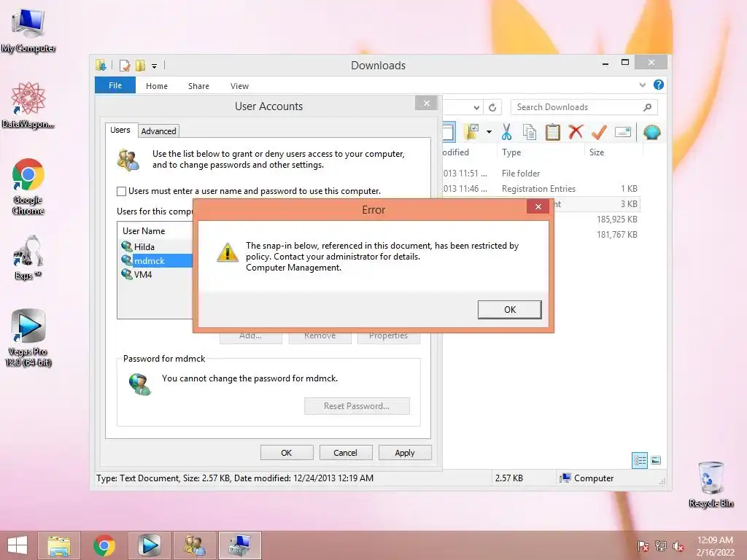Refresh the Downloads folder
This screenshot has height=560, width=747.
tap(492, 108)
